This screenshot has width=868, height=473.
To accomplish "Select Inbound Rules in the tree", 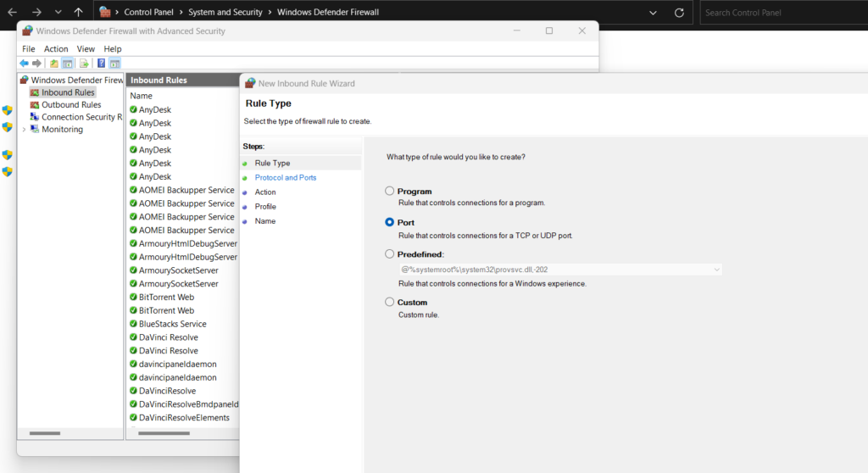I will pos(68,92).
